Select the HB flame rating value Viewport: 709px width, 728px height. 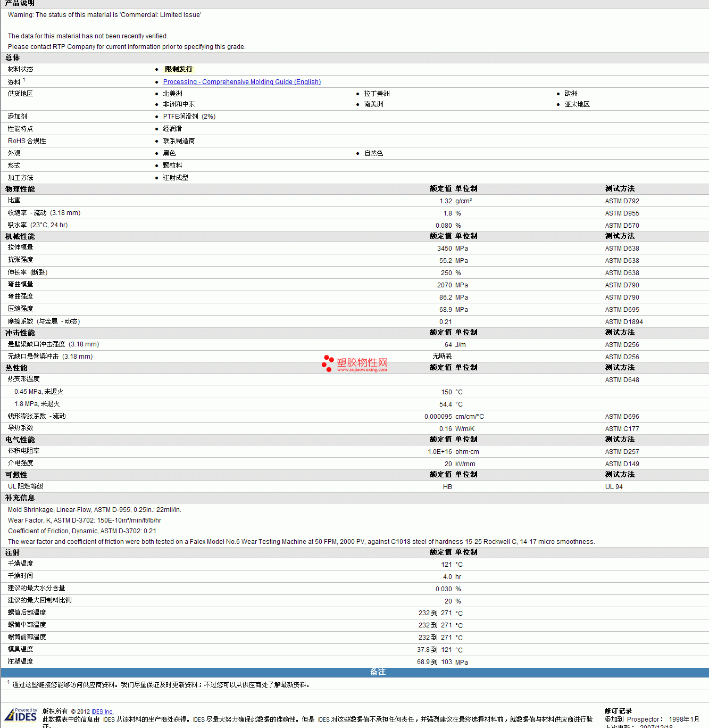447,487
